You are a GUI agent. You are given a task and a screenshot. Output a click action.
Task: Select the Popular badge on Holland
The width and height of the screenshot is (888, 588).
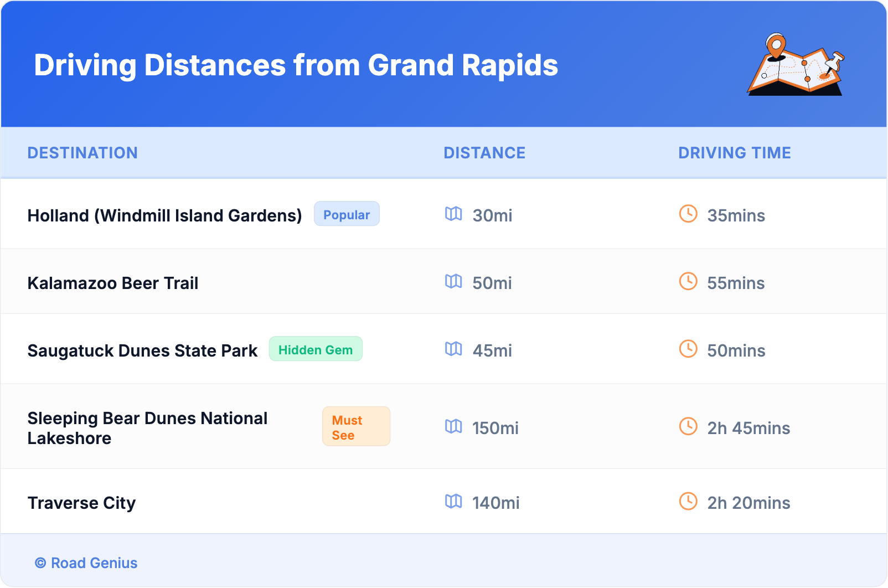(x=347, y=214)
